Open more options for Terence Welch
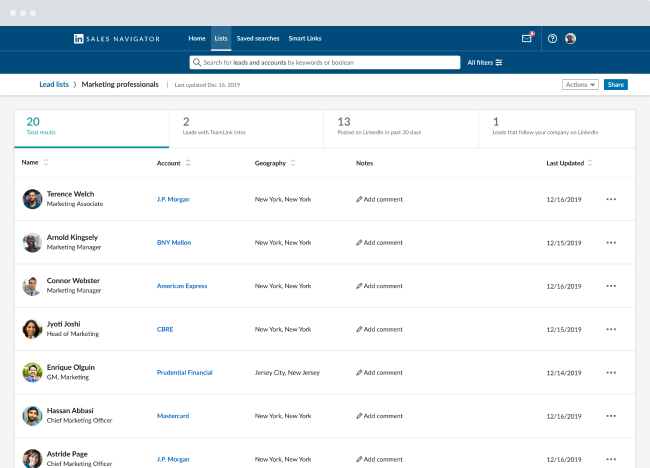Screen dimensions: 650x468 point(611,199)
